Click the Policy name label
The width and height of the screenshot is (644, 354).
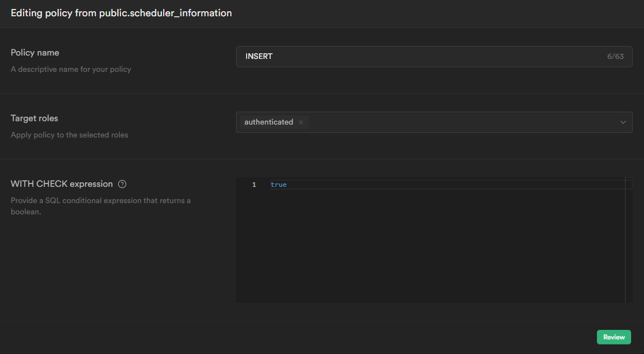click(x=35, y=53)
